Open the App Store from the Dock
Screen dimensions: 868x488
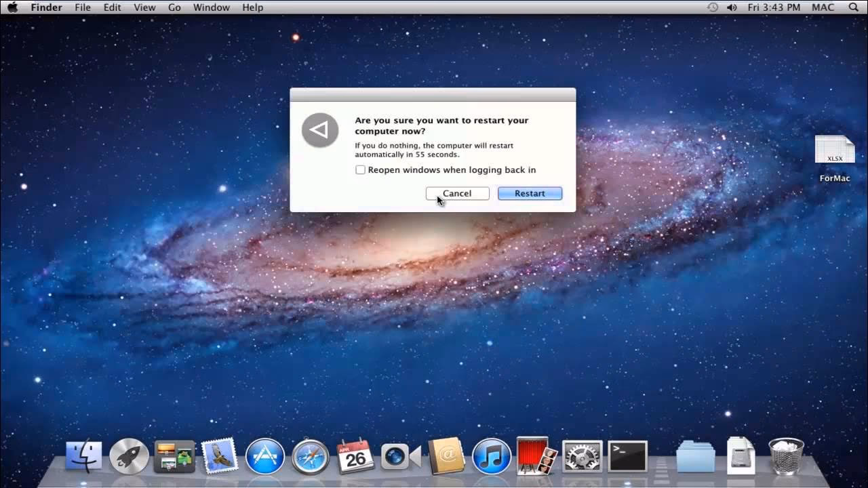pyautogui.click(x=264, y=456)
